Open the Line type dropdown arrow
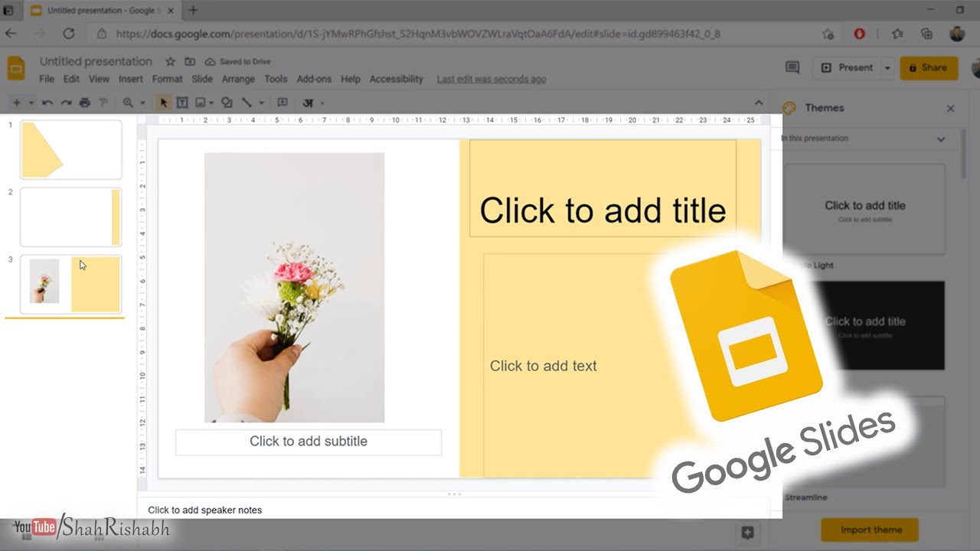 [261, 103]
